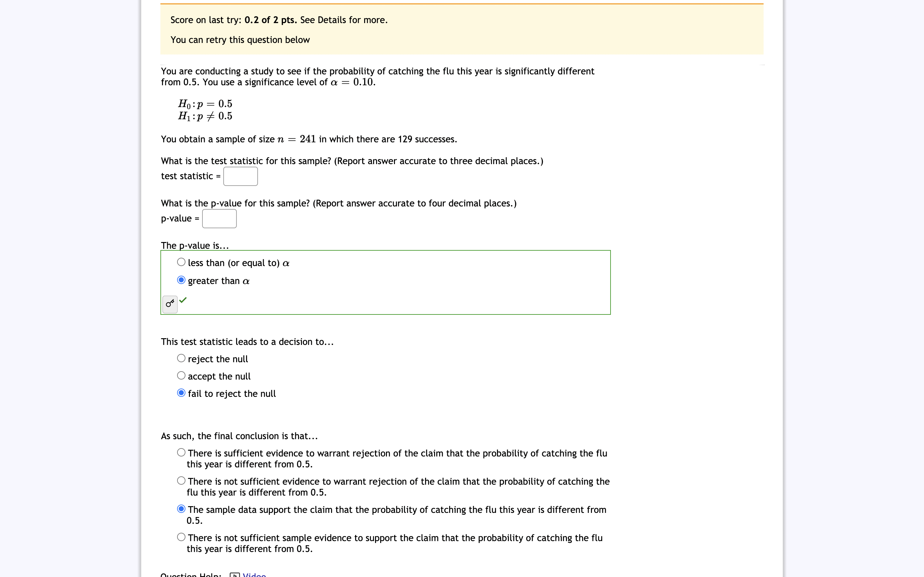Image resolution: width=924 pixels, height=577 pixels.
Task: Choose 'reject the null' option
Action: point(181,358)
